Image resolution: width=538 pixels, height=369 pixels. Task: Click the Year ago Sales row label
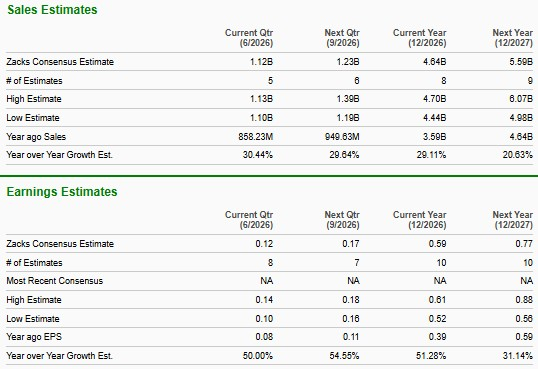click(x=36, y=137)
